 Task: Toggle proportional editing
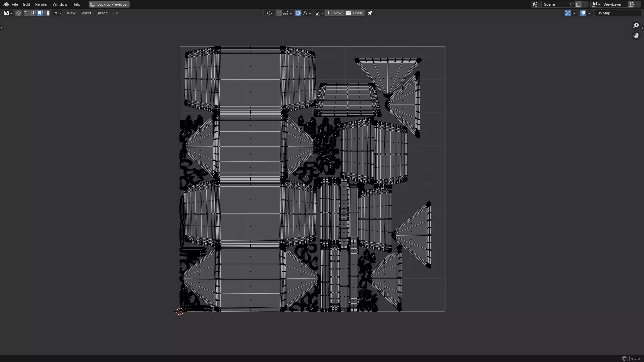[298, 13]
